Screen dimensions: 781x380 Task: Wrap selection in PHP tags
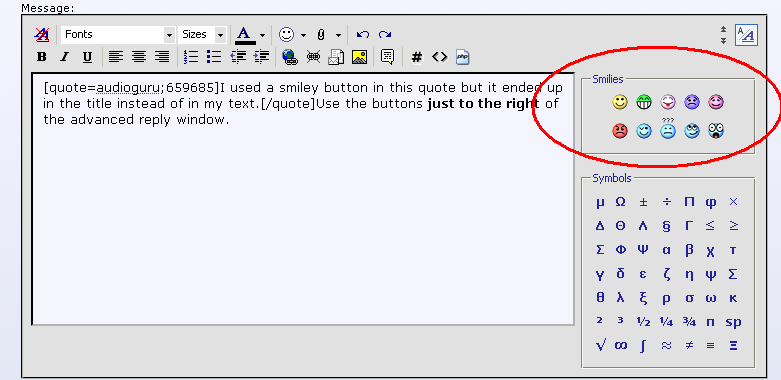pyautogui.click(x=463, y=57)
